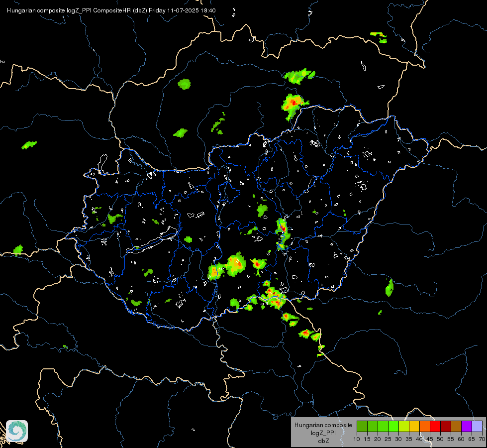Select the 60–65 dBZ purple swatch
This screenshot has height=448, width=487.
(x=467, y=426)
